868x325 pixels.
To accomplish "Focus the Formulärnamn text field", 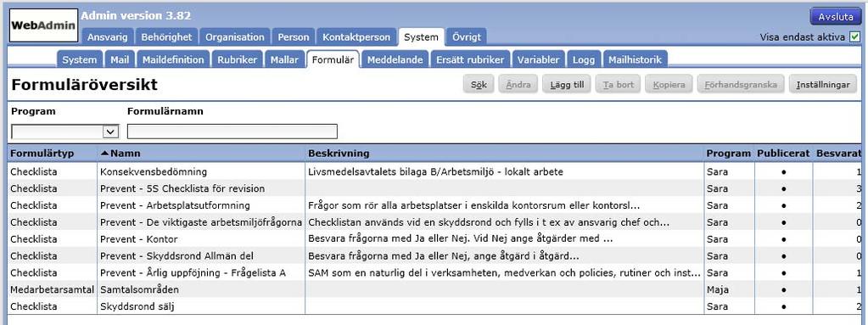I will tap(232, 132).
